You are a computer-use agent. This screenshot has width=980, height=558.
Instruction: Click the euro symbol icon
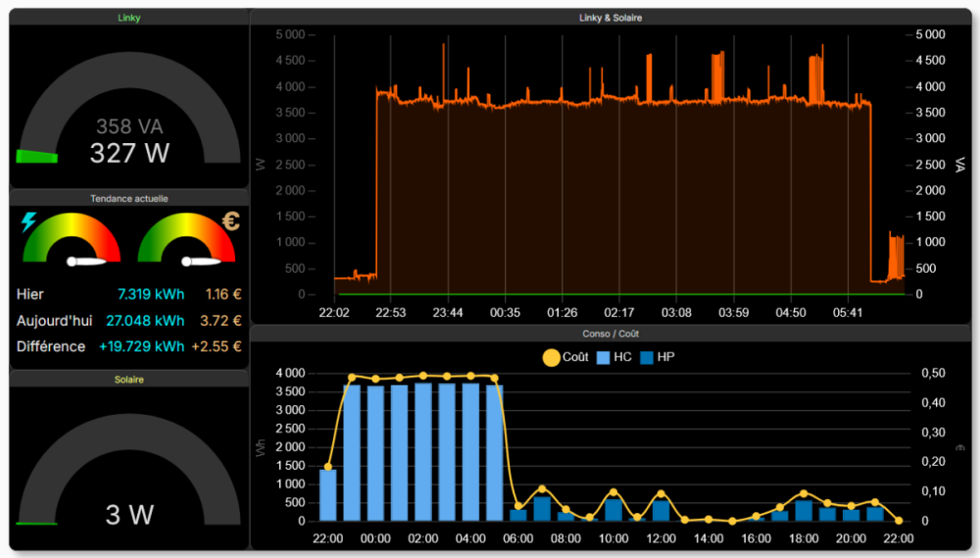click(230, 222)
